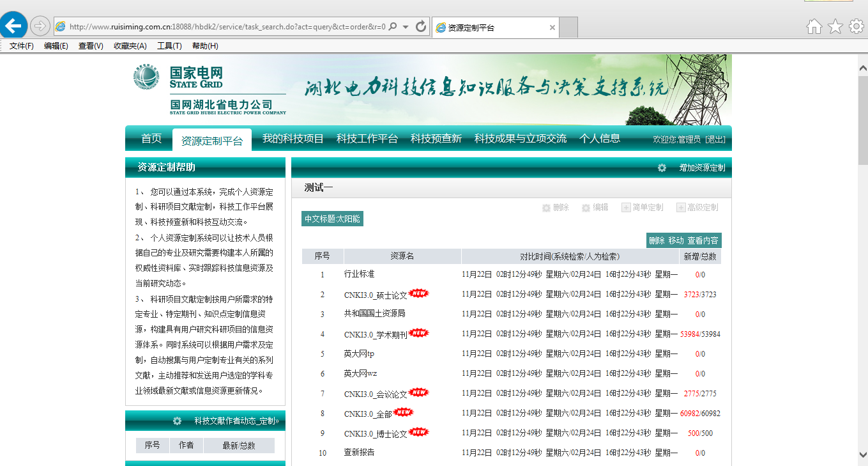Viewport: 868px width, 466px height.
Task: Open the browser home icon
Action: pyautogui.click(x=814, y=26)
